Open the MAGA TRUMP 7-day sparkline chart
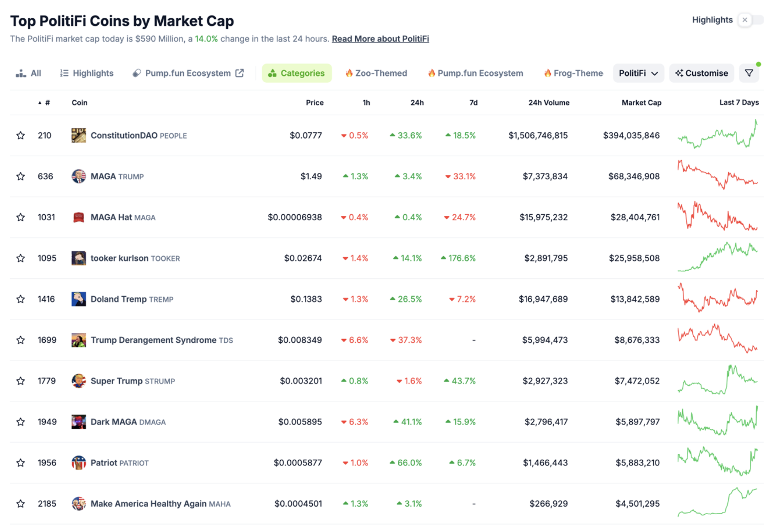Viewport: 781px width, 532px height. coord(717,176)
